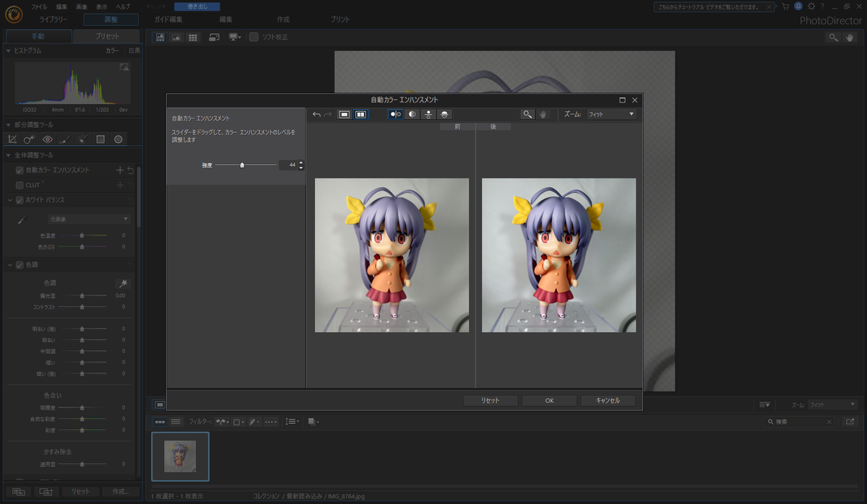
Task: Select the spot removal tool
Action: click(30, 139)
